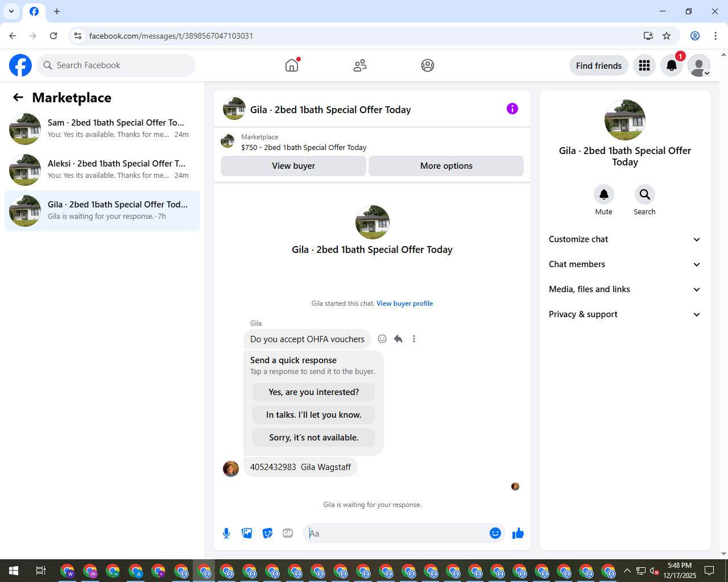Click the Search Facebook field
This screenshot has height=582, width=728.
pos(116,65)
